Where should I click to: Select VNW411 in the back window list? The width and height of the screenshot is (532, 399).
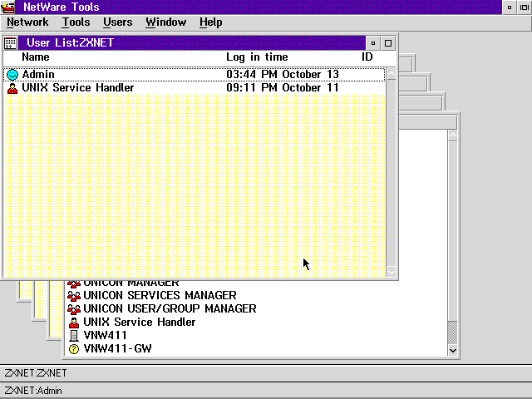106,335
